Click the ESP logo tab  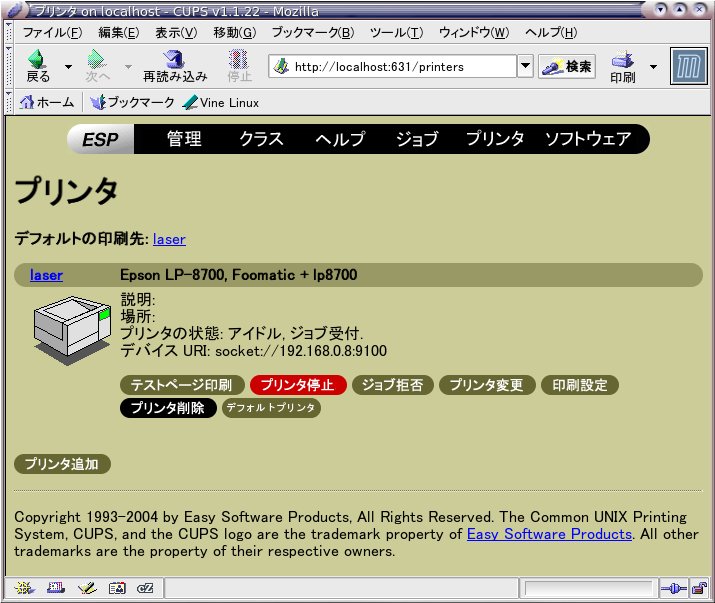pos(100,139)
